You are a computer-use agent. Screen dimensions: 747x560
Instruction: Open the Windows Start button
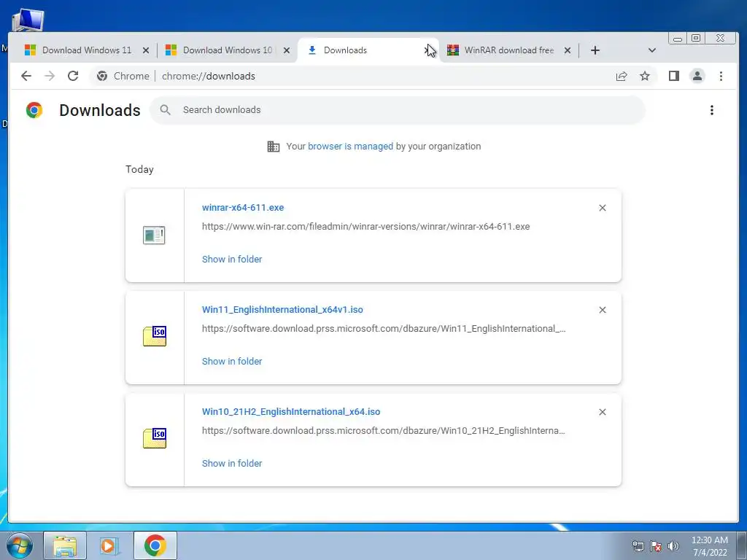coord(20,545)
